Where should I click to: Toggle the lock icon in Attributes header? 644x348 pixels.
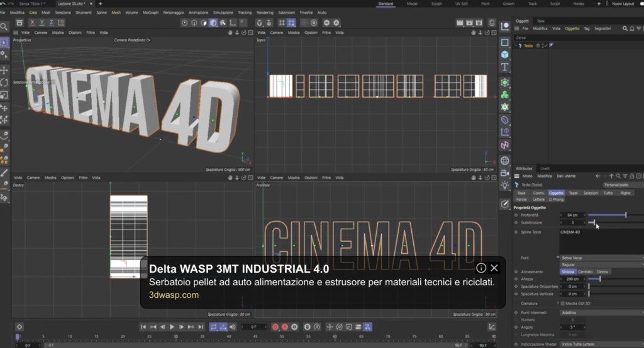pyautogui.click(x=631, y=176)
